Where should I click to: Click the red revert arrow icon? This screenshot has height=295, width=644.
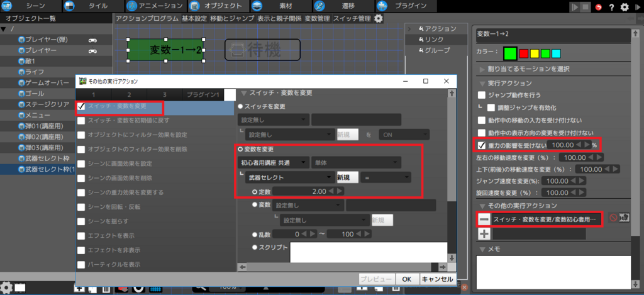tap(599, 7)
